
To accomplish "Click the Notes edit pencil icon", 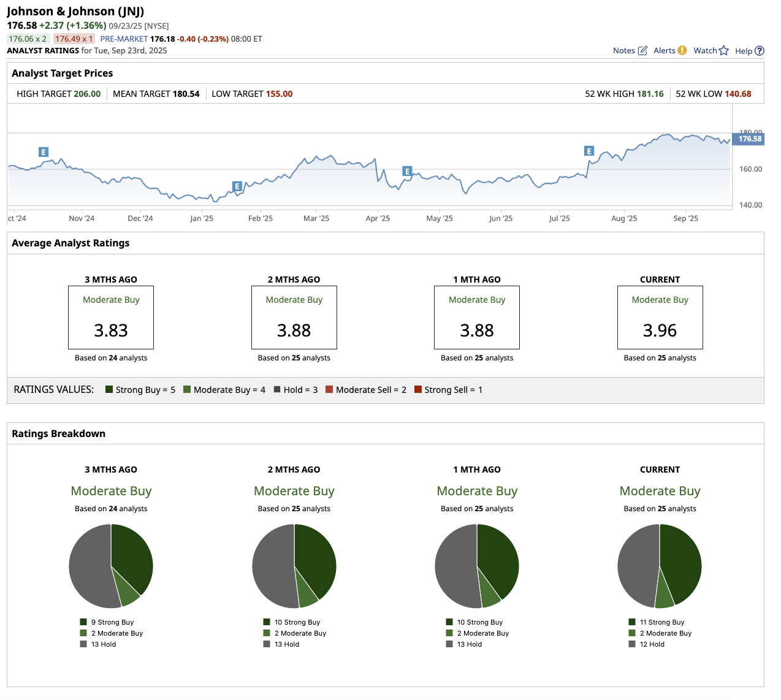I will 642,51.
